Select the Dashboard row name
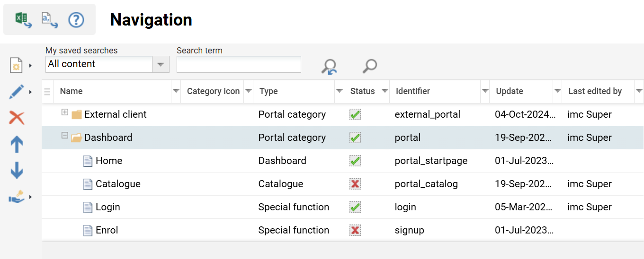The image size is (644, 259). (x=108, y=138)
